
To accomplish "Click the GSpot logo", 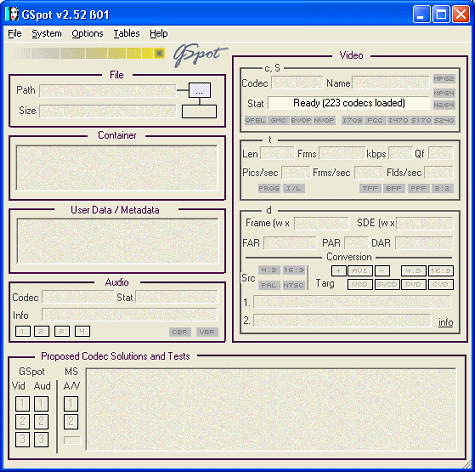I will (x=200, y=55).
